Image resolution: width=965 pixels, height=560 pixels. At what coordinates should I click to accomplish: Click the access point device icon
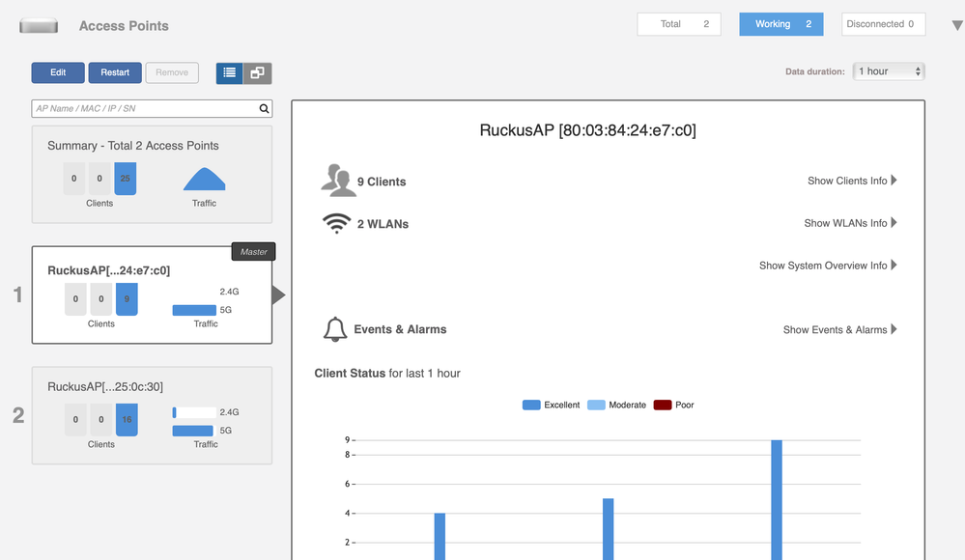39,26
